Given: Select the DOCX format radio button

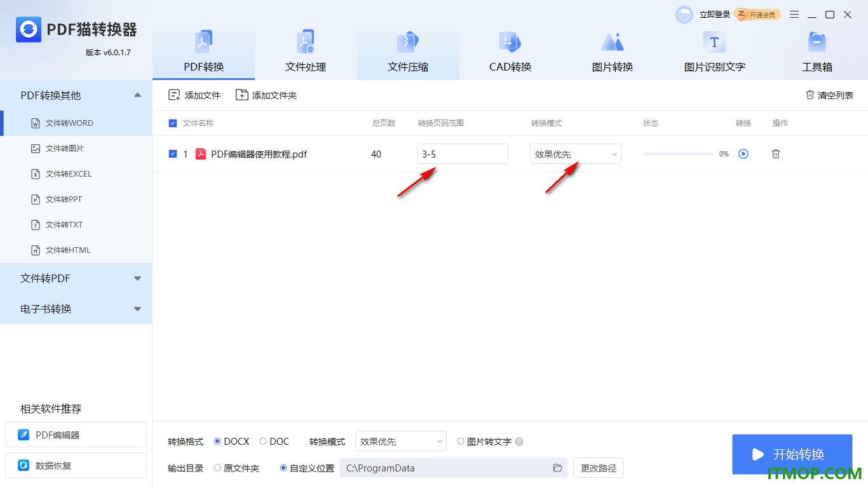Looking at the screenshot, I should click(x=217, y=442).
